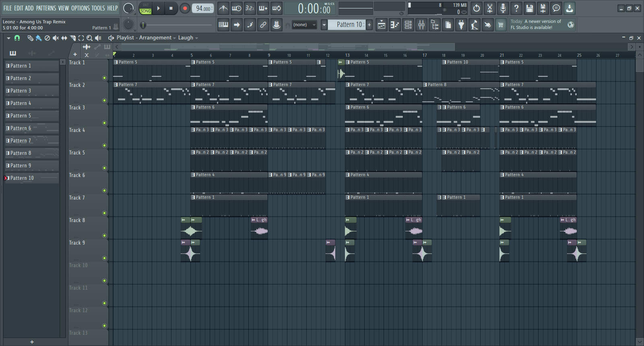Open the PATTERNS menu
Image resolution: width=644 pixels, height=346 pixels.
click(46, 8)
